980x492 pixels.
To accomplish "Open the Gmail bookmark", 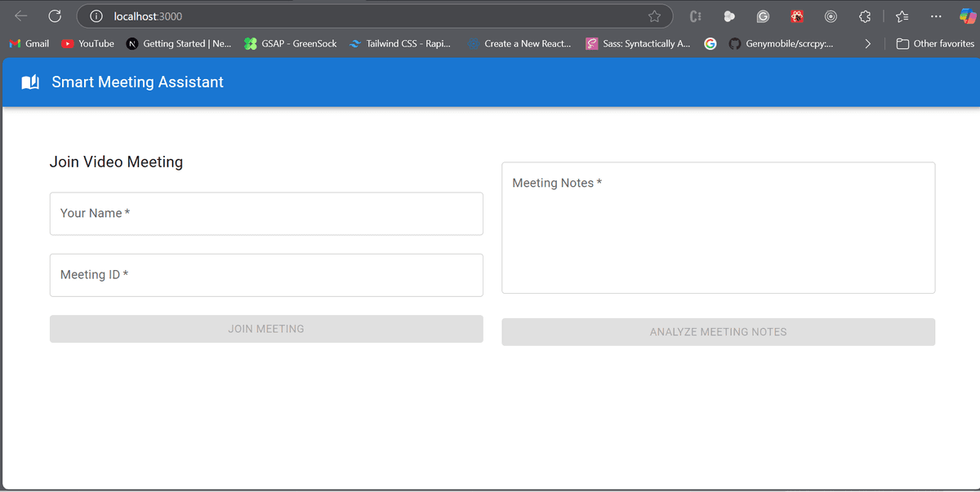I will pos(29,44).
